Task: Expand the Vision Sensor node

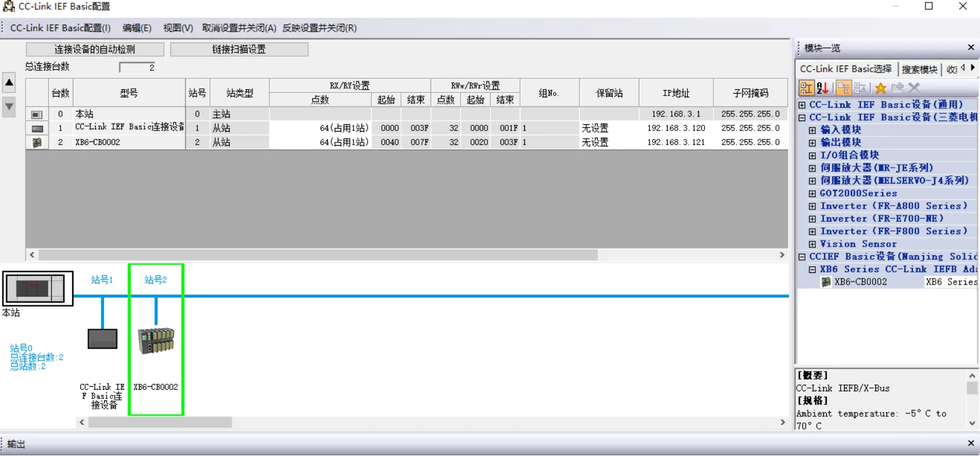Action: [812, 244]
